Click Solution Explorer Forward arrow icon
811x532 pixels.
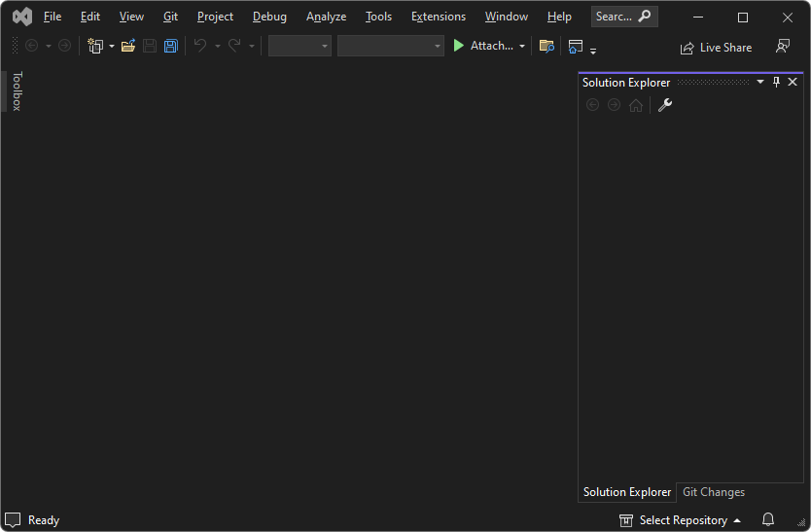pos(614,105)
